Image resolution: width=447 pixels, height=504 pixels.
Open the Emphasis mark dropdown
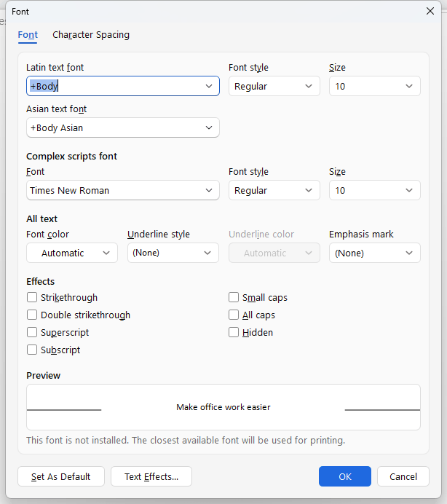(374, 253)
